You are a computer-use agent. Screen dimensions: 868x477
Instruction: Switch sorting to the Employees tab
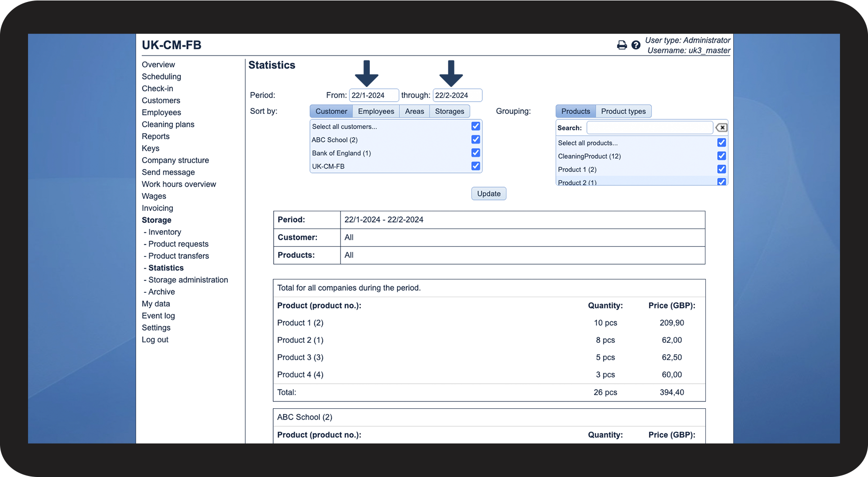tap(376, 112)
